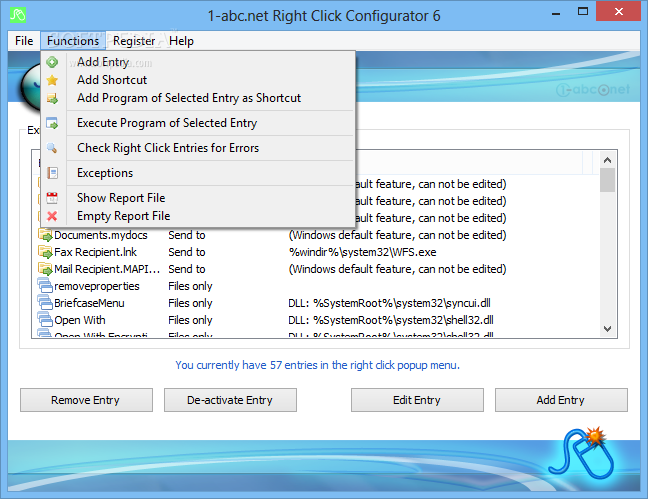This screenshot has width=648, height=499.
Task: Select the Open With entry
Action: point(316,320)
